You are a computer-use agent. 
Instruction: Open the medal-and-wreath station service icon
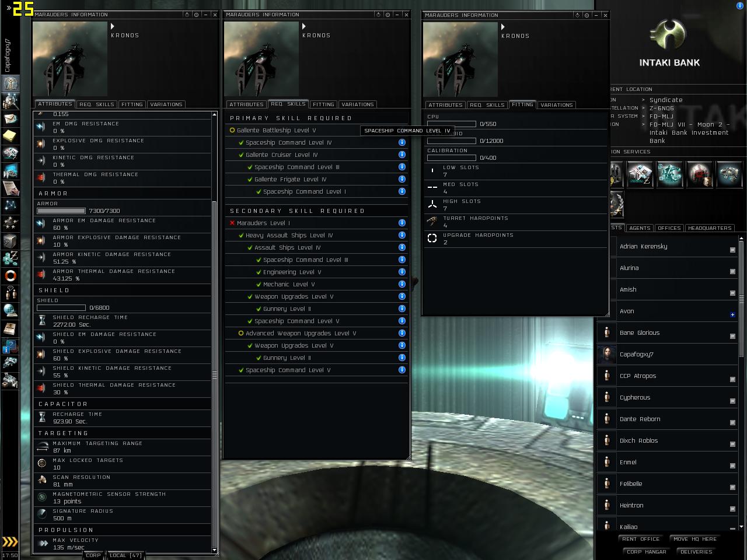point(617,204)
